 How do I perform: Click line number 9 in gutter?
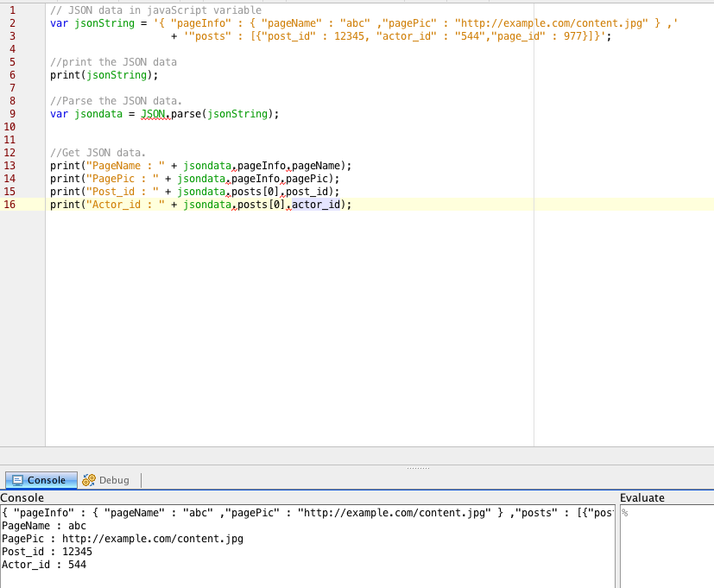point(12,114)
